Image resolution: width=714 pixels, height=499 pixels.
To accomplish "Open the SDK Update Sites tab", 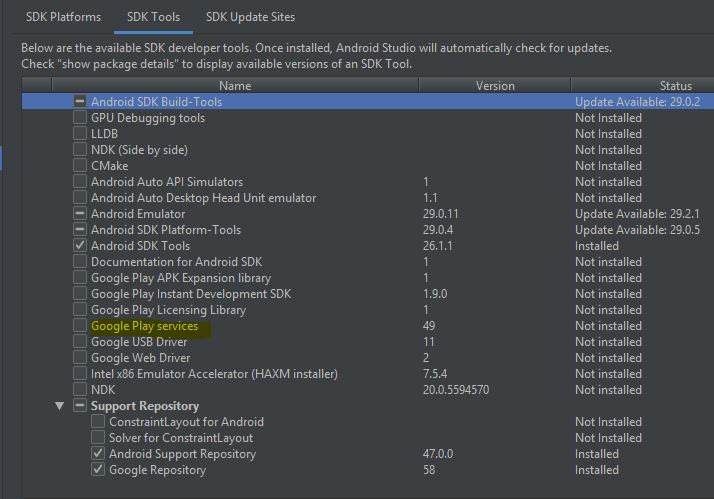I will point(250,17).
